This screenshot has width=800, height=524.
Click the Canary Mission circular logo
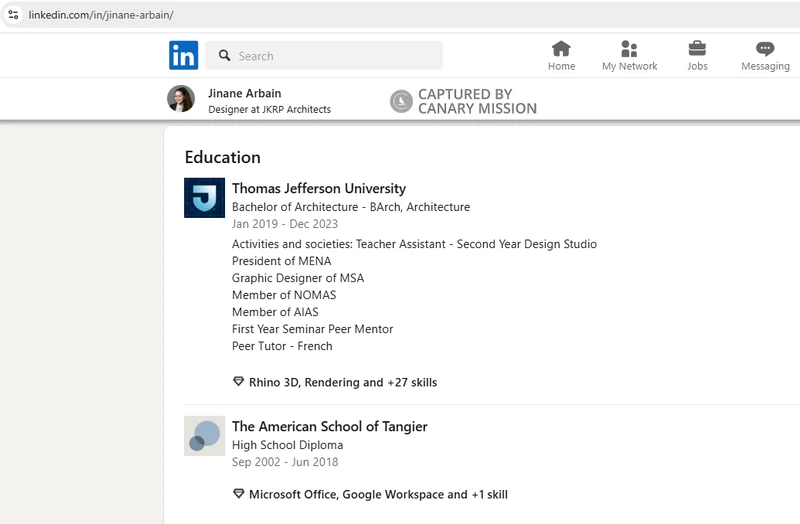point(401,101)
